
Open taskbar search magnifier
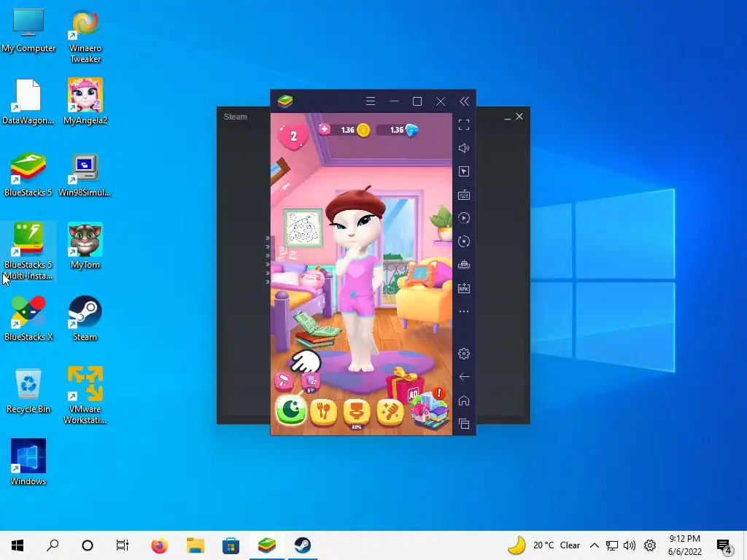[x=53, y=545]
